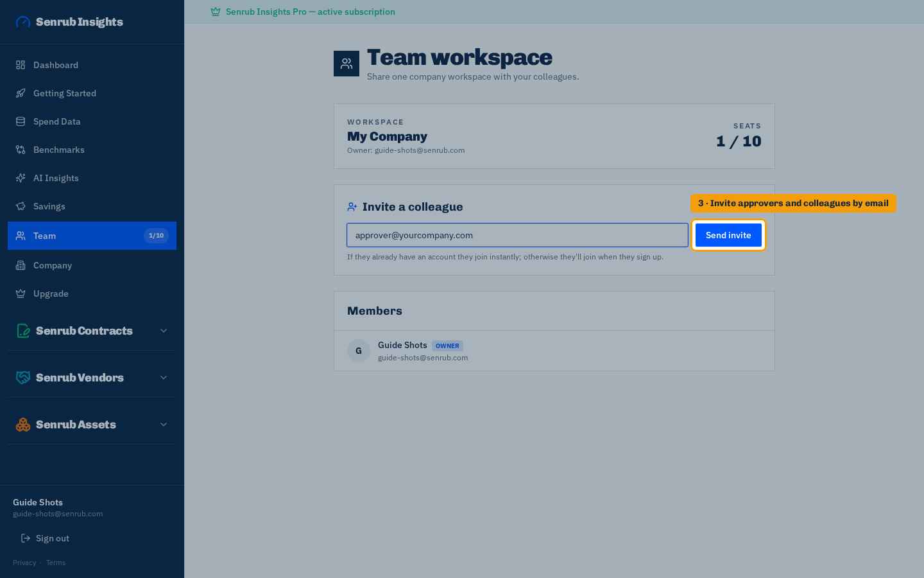Open the Dashboard menu item
Viewport: 924px width, 578px height.
(92, 65)
